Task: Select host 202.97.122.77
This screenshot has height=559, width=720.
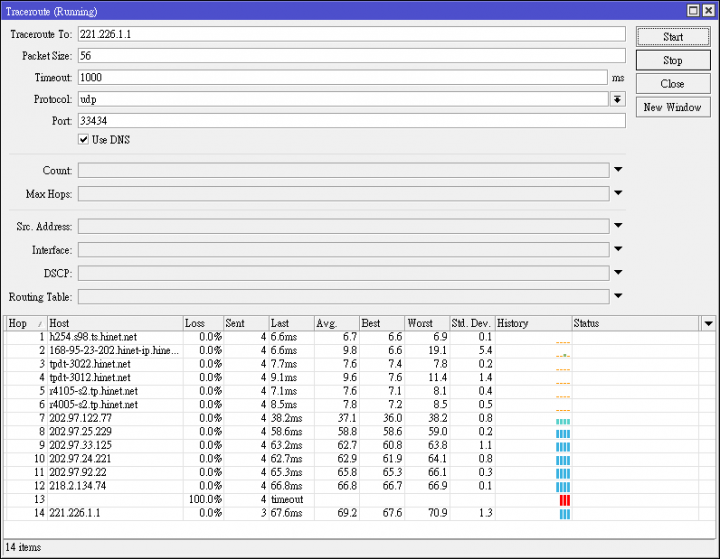Action: pyautogui.click(x=80, y=418)
